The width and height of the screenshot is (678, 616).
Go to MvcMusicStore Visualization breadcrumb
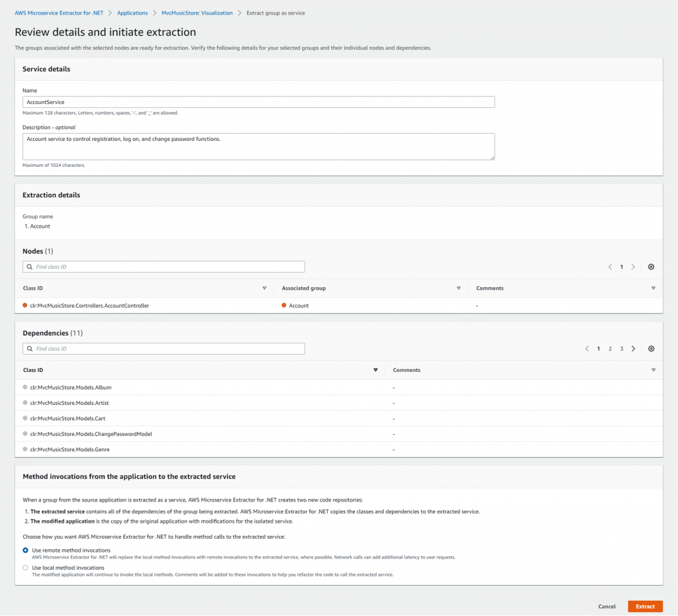click(x=195, y=12)
